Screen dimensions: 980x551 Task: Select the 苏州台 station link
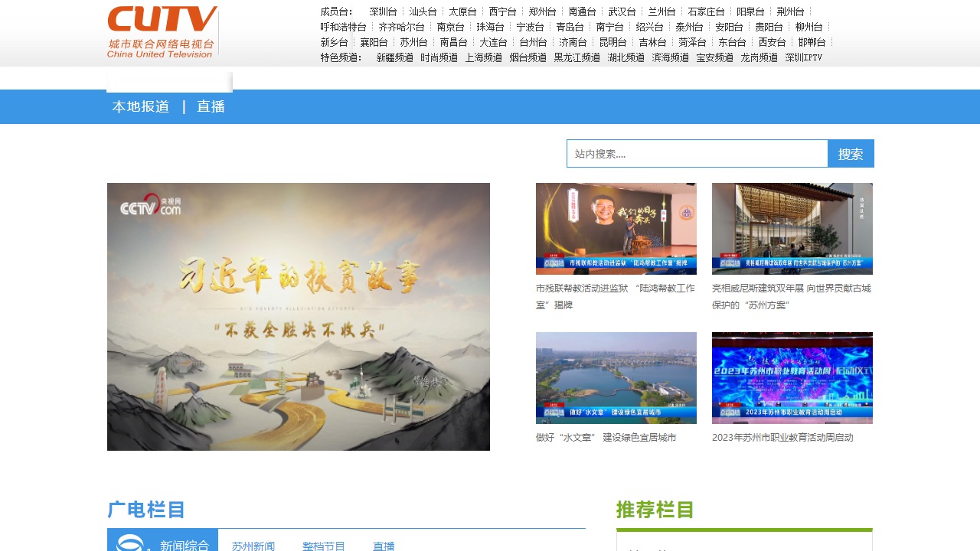413,42
